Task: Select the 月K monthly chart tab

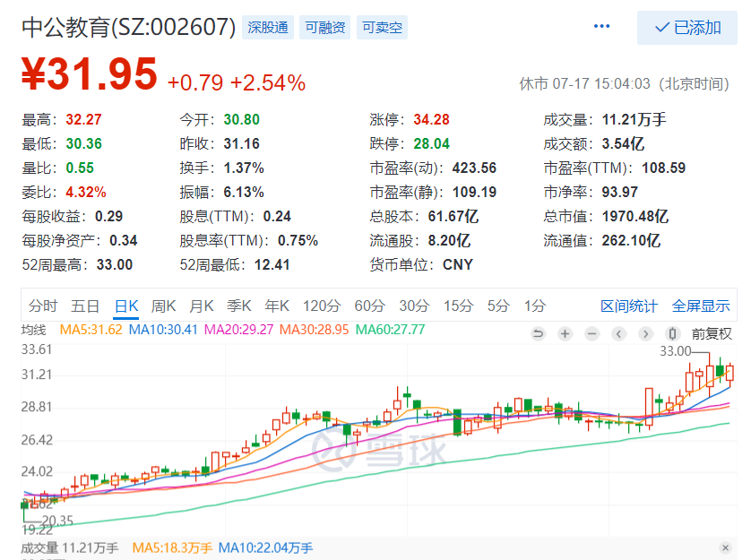Action: pyautogui.click(x=203, y=306)
